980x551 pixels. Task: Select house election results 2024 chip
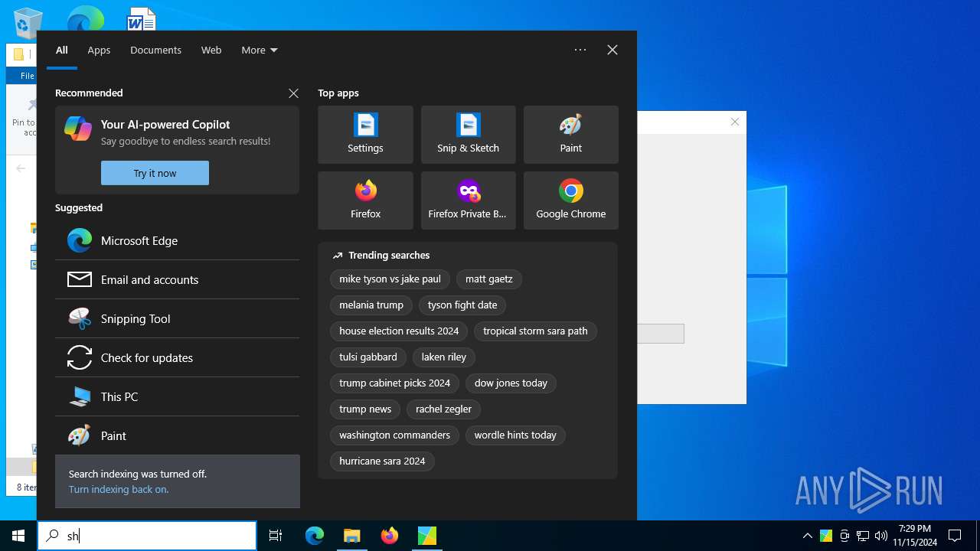(399, 331)
